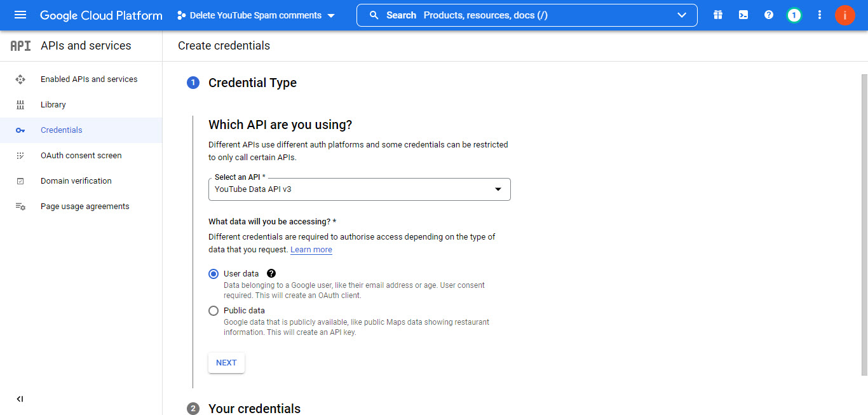Click the project hexagon icon
The image size is (868, 415).
pyautogui.click(x=182, y=15)
